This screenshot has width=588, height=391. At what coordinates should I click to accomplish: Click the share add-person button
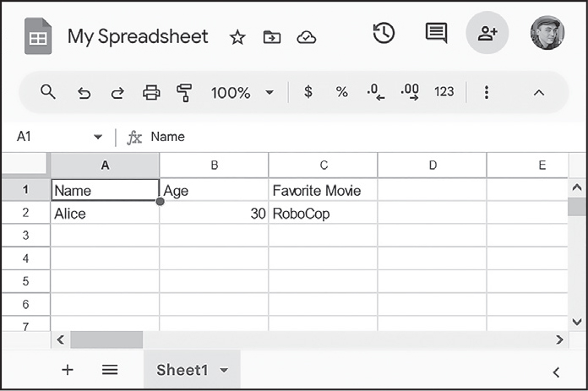(x=487, y=33)
